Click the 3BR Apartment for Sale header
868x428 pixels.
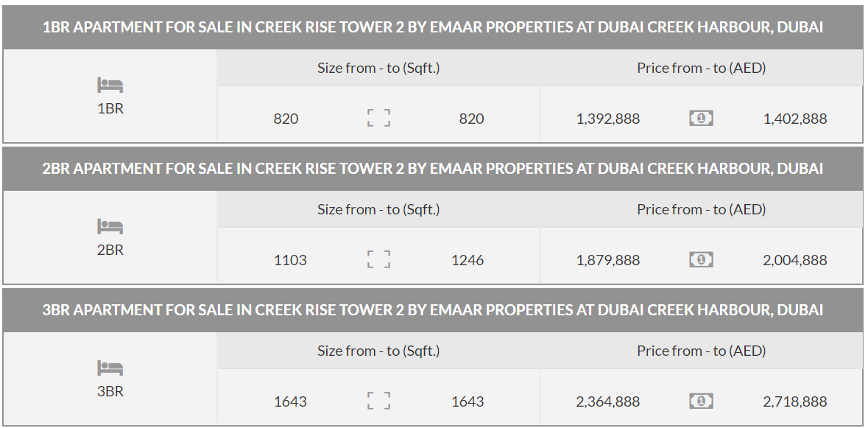pos(433,310)
